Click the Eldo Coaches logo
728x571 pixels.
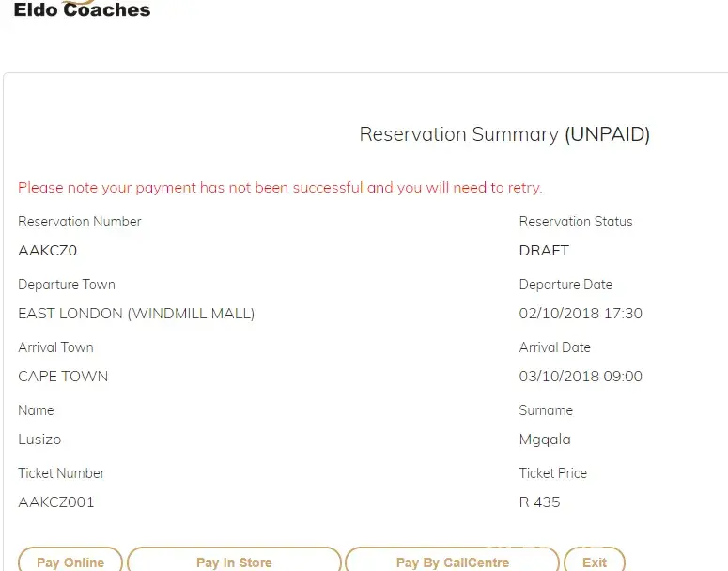[82, 10]
